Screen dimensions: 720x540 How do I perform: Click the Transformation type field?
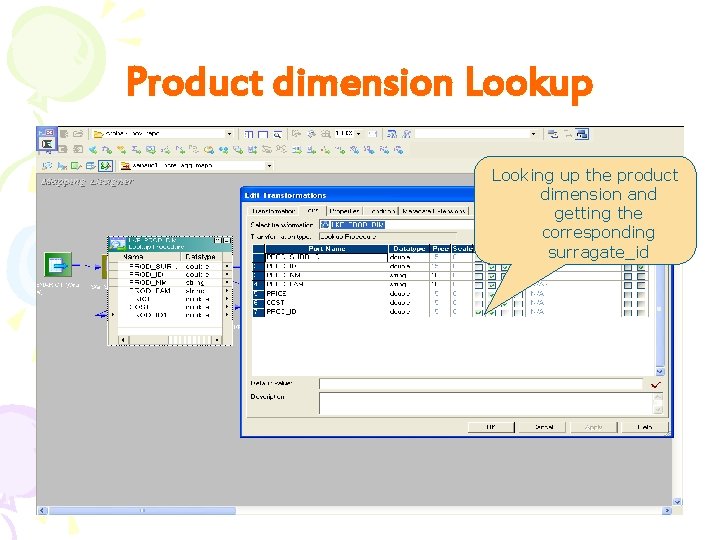pos(388,236)
